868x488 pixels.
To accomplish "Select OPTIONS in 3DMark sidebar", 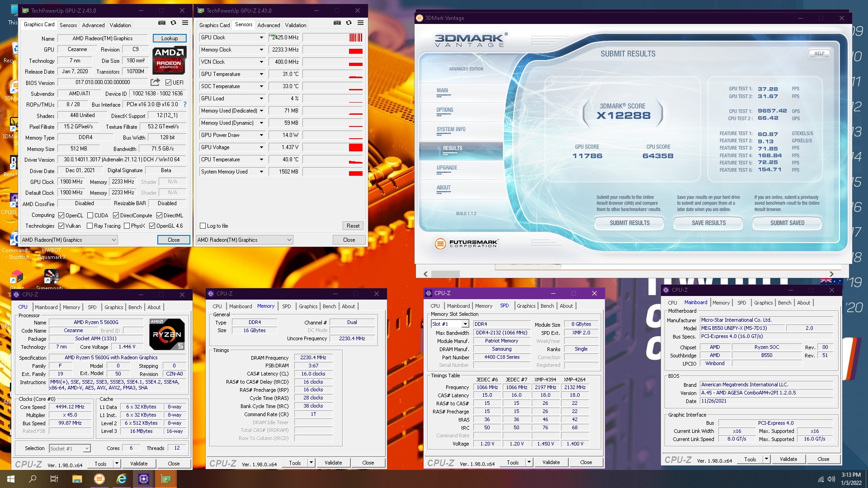I will coord(445,110).
